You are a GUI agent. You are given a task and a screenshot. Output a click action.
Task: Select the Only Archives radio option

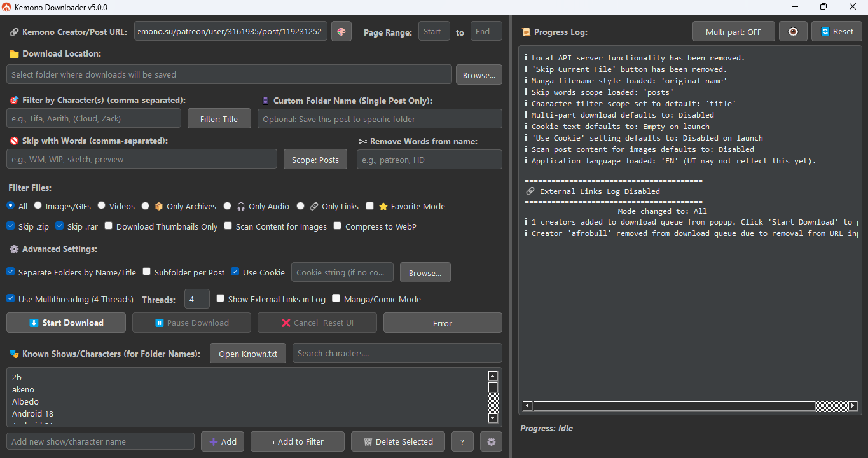[146, 206]
